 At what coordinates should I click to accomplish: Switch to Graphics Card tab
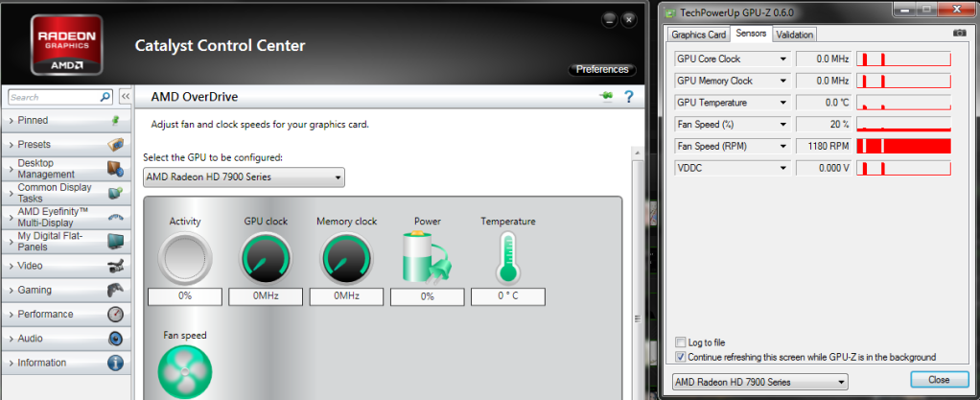coord(699,35)
